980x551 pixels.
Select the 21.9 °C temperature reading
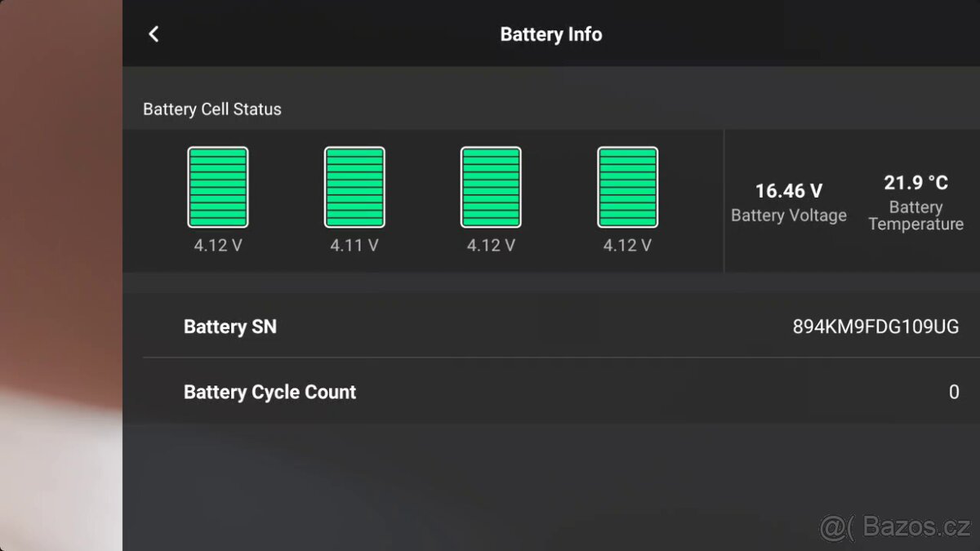(915, 183)
